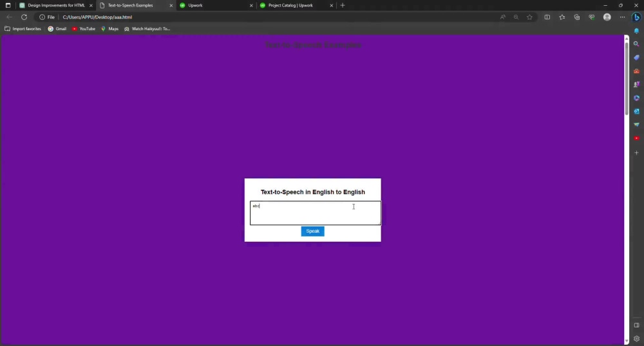Add a new app to sidebar
The image size is (644, 346).
(636, 153)
